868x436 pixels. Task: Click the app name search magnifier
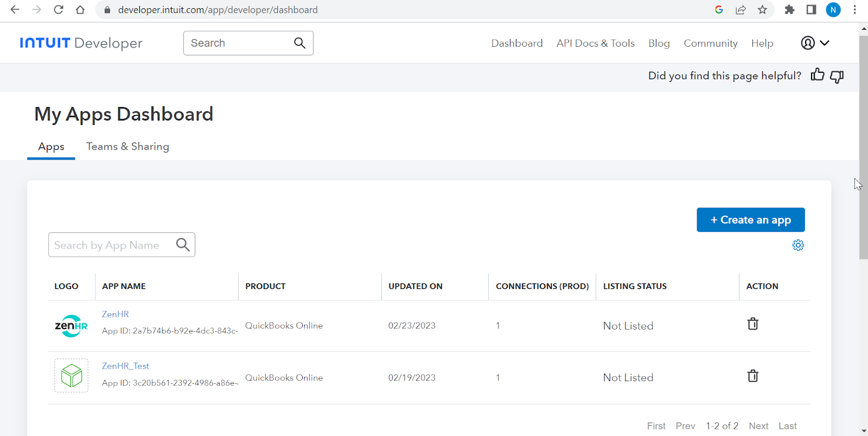[x=183, y=245]
